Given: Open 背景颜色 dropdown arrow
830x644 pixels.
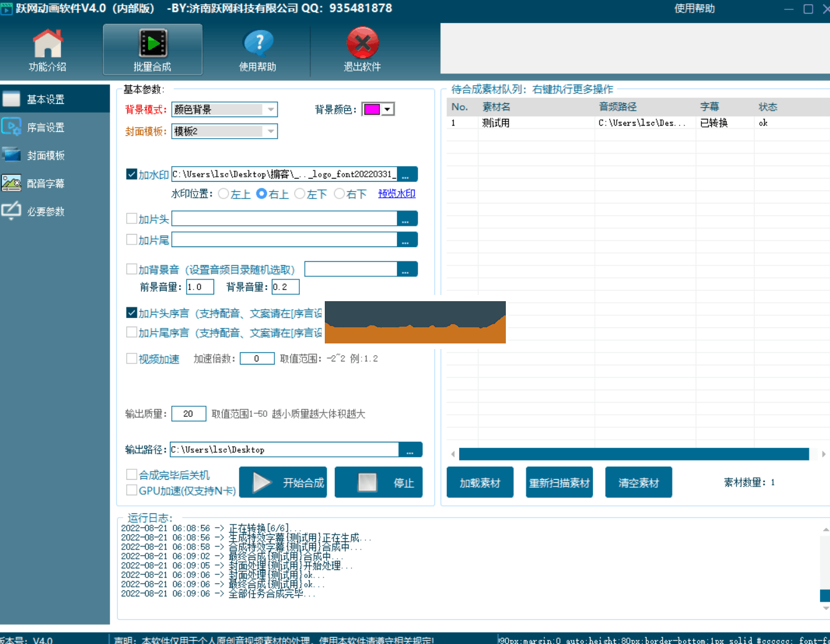Looking at the screenshot, I should [x=388, y=110].
